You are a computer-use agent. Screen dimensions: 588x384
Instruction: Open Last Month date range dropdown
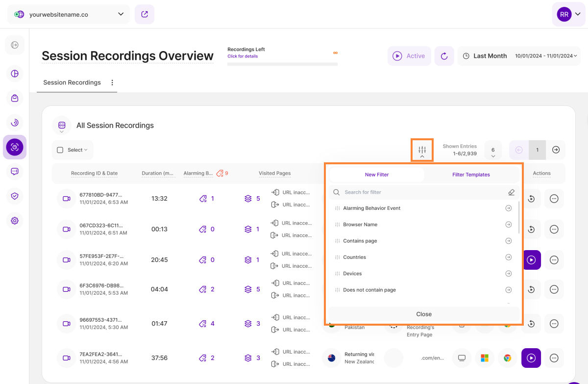519,56
